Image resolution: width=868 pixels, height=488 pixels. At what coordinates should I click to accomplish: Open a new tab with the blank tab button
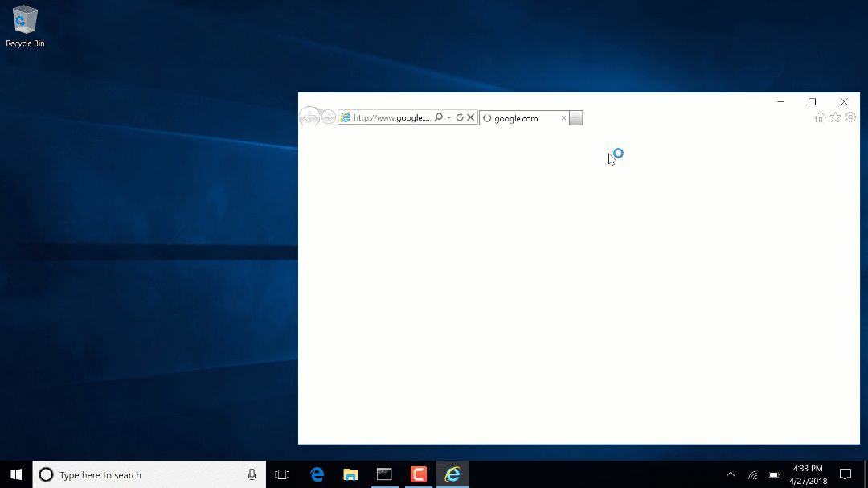575,118
